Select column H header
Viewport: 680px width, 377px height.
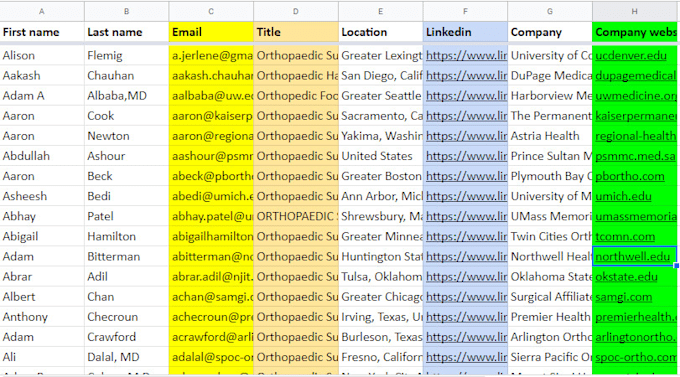point(635,11)
